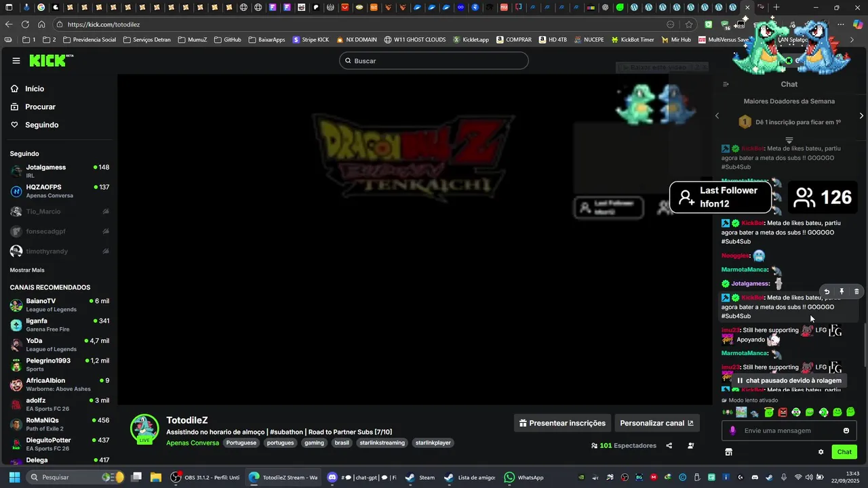Screen dimensions: 868x488
Task: Open the hamburger menu beside Kick logo
Action: 16,60
